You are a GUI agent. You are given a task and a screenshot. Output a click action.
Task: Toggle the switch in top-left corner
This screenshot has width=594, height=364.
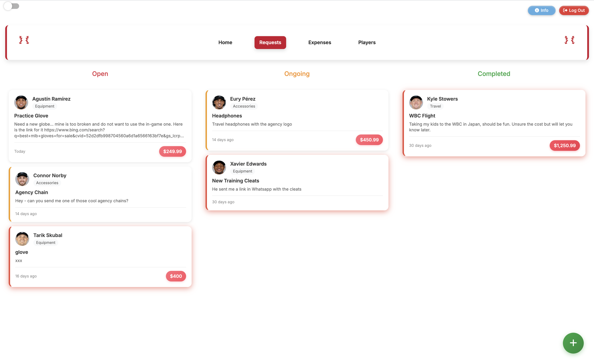[x=11, y=6]
